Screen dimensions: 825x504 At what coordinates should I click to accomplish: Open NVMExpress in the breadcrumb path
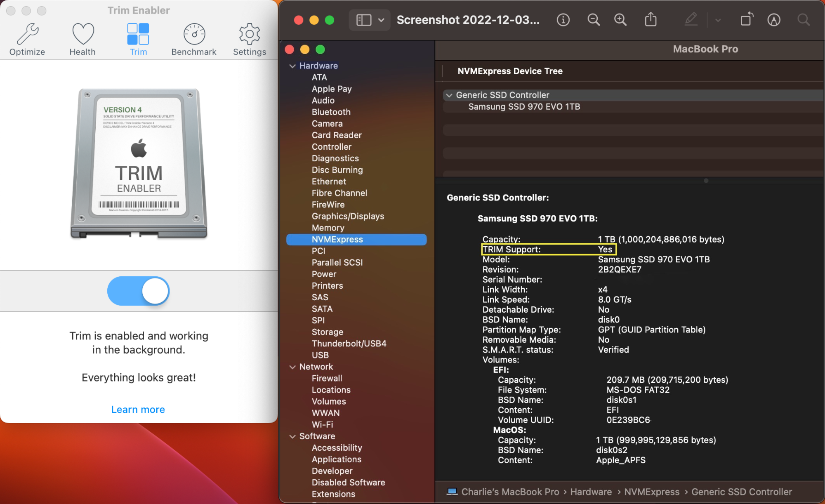(652, 492)
